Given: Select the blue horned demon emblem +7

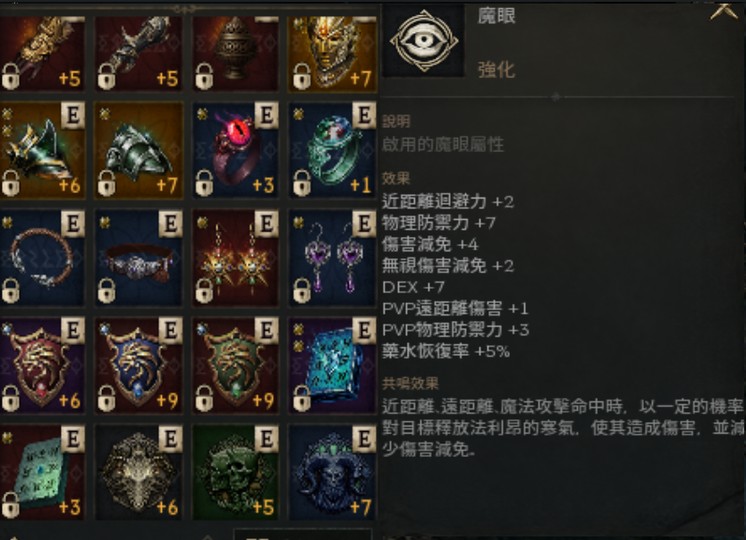Looking at the screenshot, I should click(333, 472).
